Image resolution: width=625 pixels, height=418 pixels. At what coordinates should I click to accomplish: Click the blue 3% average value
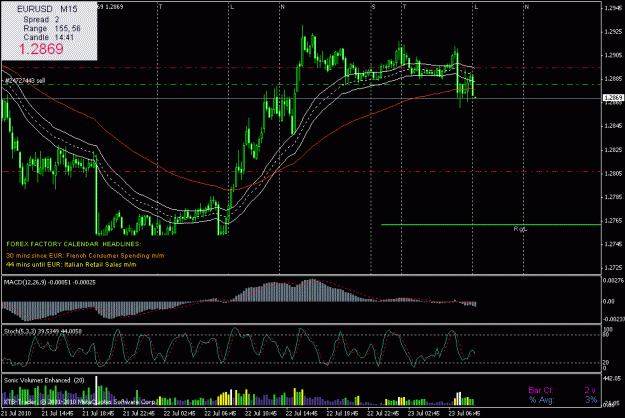(x=591, y=399)
